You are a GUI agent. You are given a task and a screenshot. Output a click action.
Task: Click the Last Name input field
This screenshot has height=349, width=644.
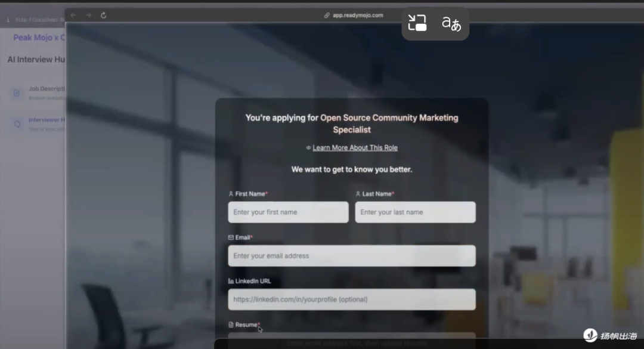[415, 212]
